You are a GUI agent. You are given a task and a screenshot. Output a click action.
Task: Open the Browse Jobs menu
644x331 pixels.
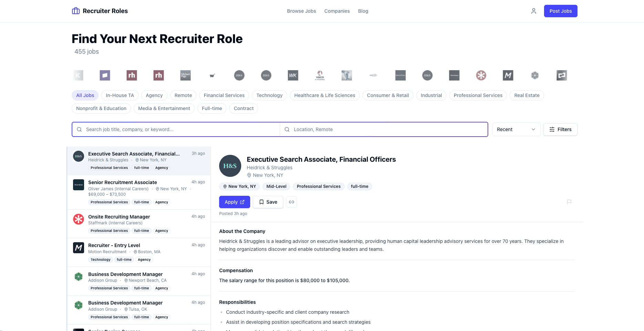click(x=301, y=11)
